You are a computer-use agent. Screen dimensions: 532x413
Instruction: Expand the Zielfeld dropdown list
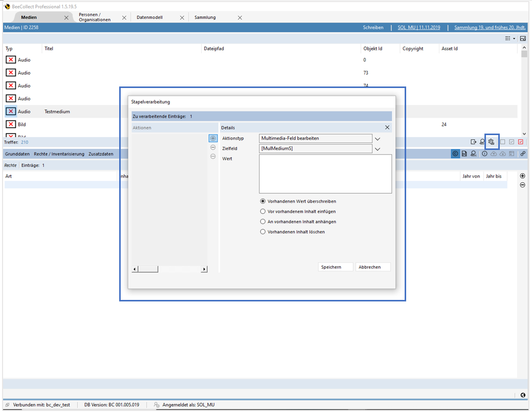click(x=378, y=149)
